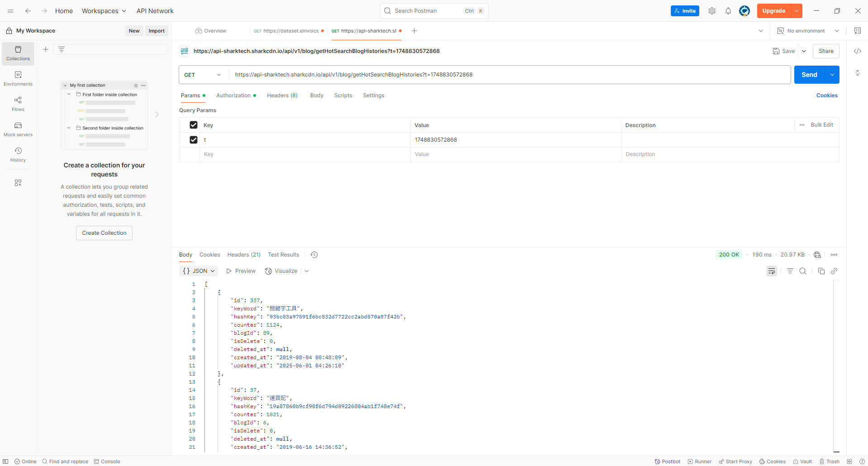
Task: Open the Flows sidebar panel
Action: pos(18,104)
